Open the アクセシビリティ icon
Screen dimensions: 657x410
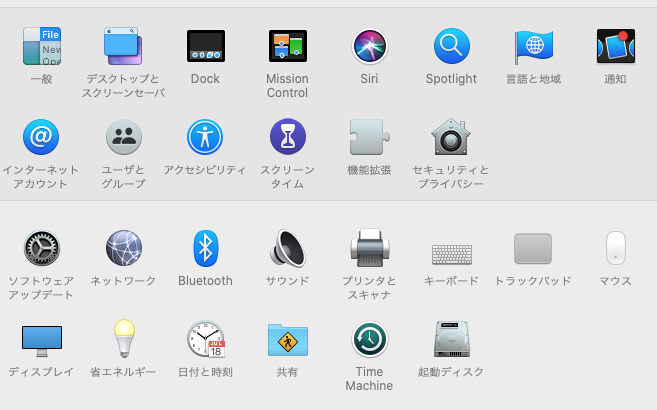coord(205,137)
